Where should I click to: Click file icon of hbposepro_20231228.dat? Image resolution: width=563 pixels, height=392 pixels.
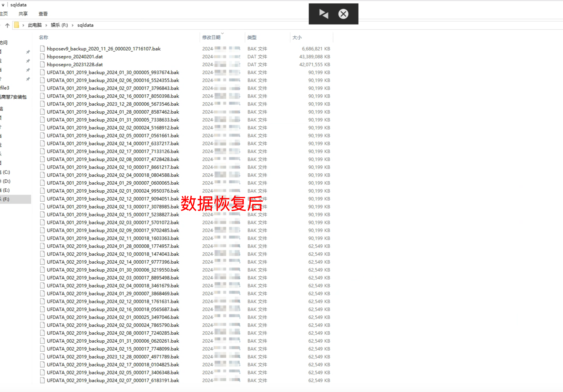click(x=42, y=64)
